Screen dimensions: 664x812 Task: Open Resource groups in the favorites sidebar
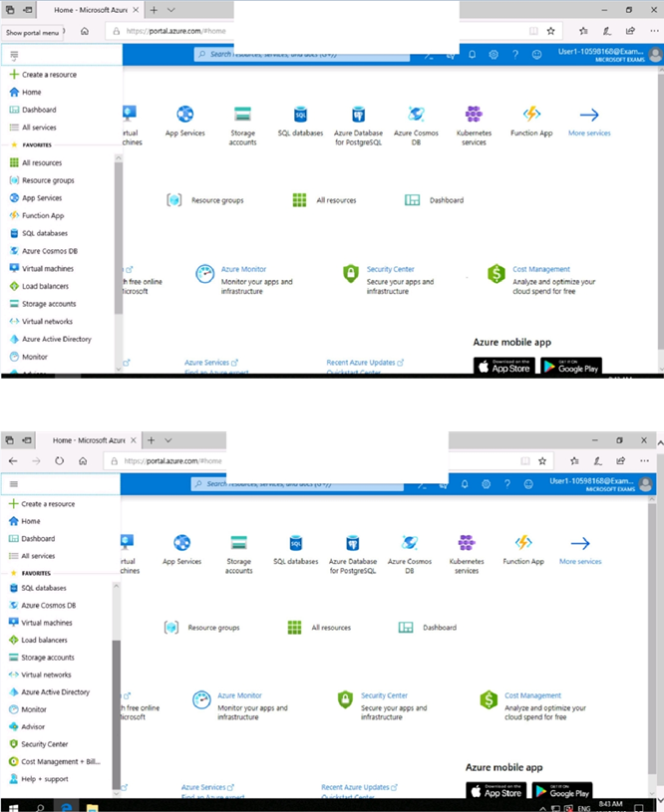(42, 180)
